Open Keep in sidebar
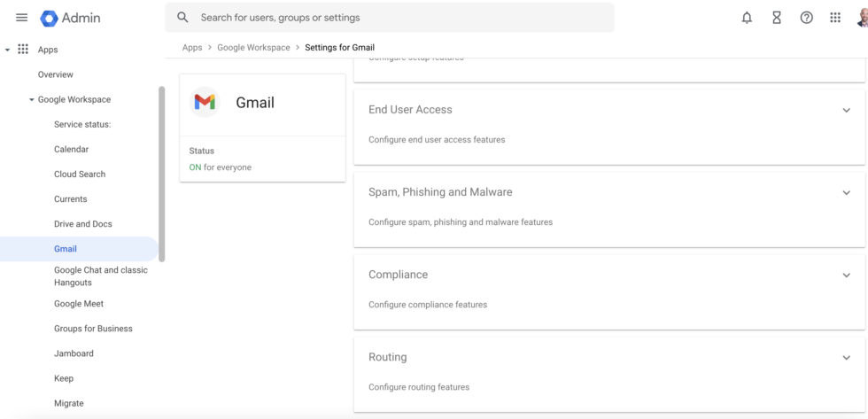The image size is (868, 419). tap(64, 378)
